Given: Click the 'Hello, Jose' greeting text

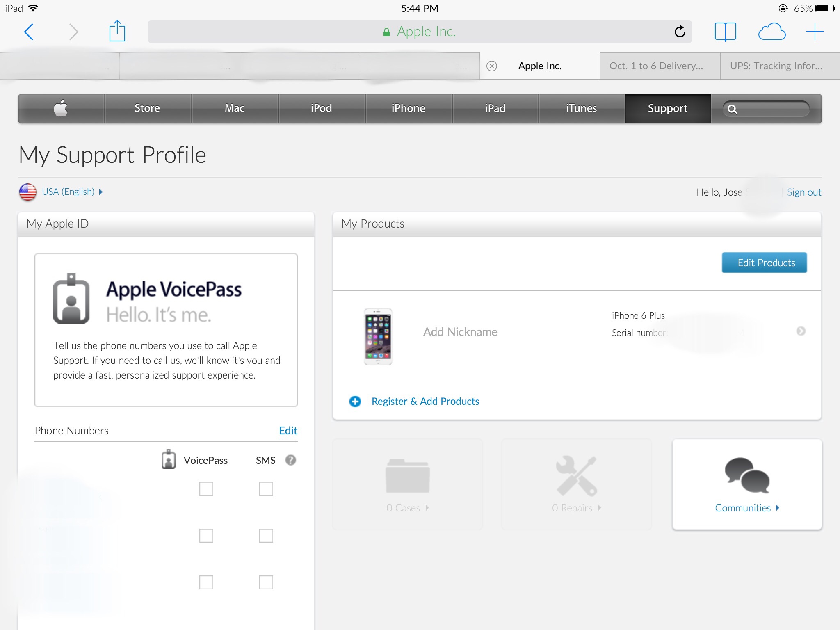Looking at the screenshot, I should [x=719, y=192].
